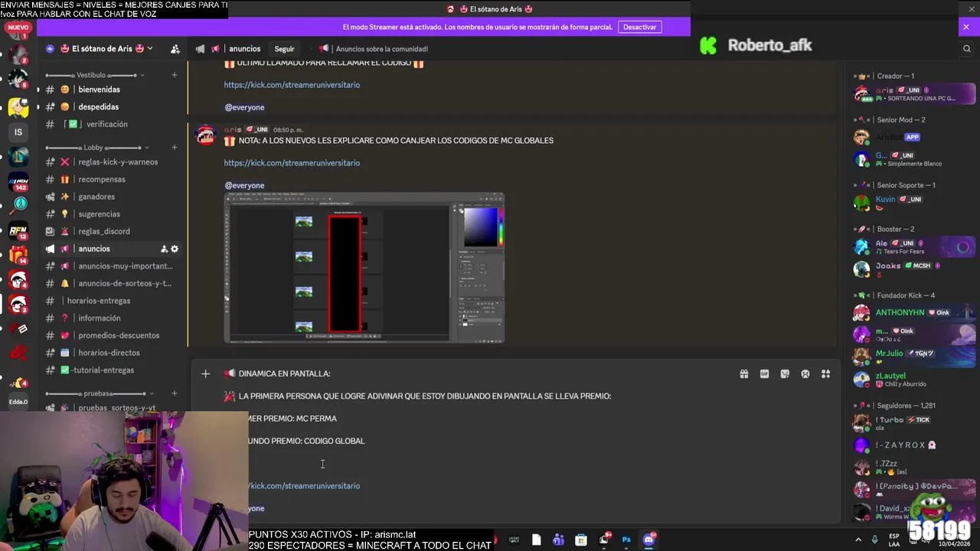This screenshot has width=980, height=551.
Task: Click the search magnifier icon top right
Action: click(x=966, y=48)
